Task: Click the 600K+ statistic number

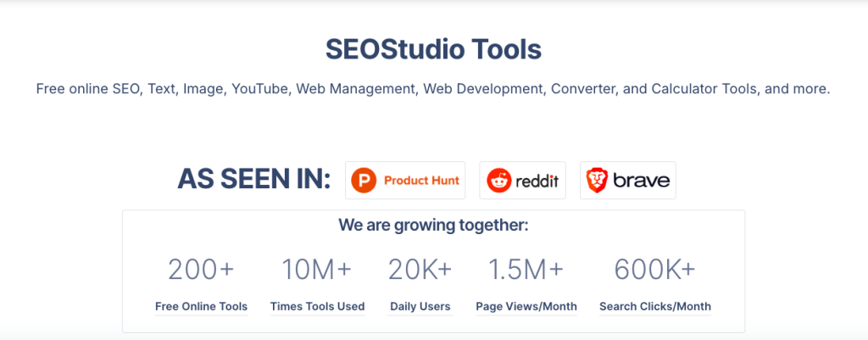Action: (x=655, y=270)
